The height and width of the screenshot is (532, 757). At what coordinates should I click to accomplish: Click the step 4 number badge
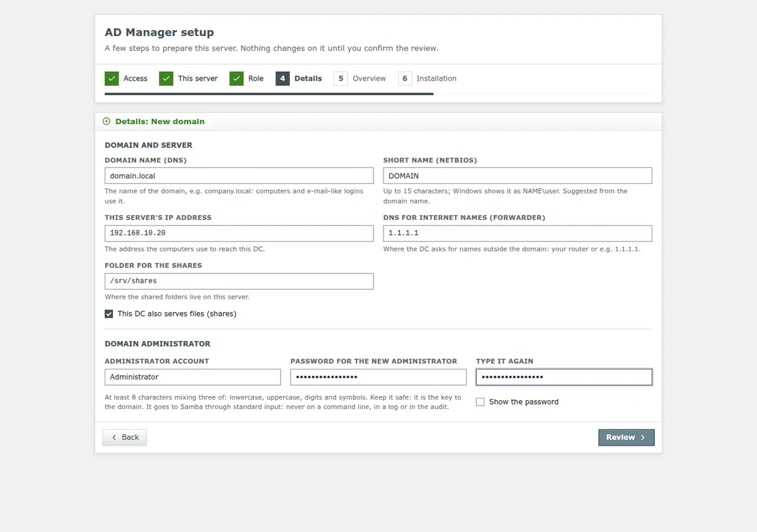283,79
